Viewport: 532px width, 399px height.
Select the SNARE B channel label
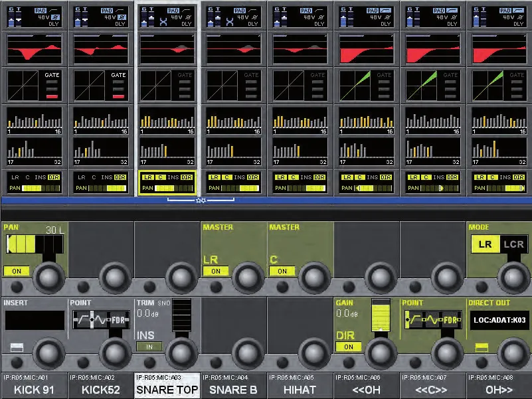pos(233,386)
